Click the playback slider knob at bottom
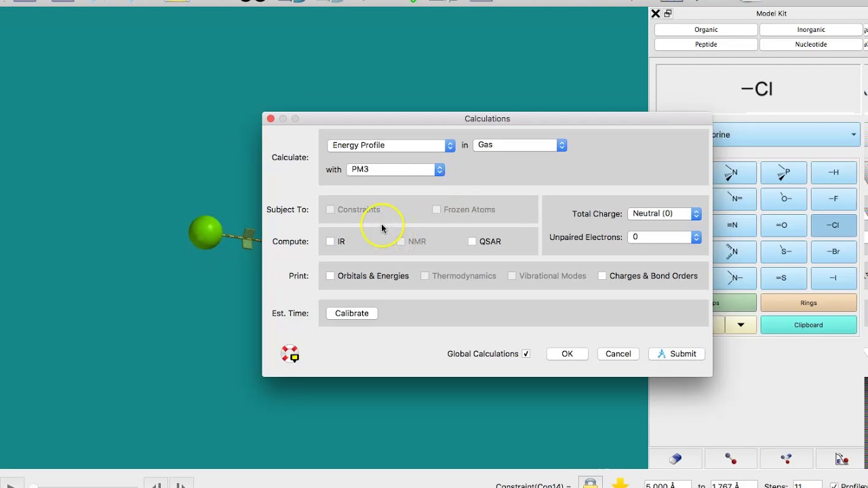Screen dimensions: 868x488 point(33,485)
